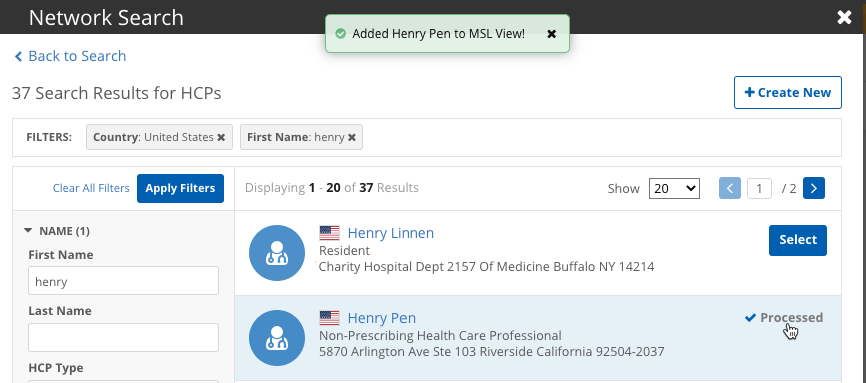This screenshot has width=866, height=383.
Task: Open Henry Linnen's profile name link
Action: pyautogui.click(x=390, y=233)
